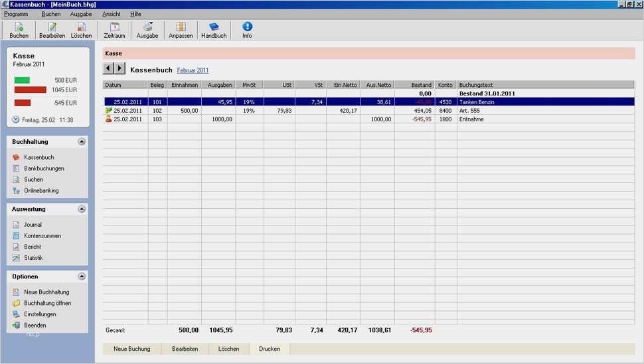Click the Löschen toolbar icon
This screenshot has height=364, width=644.
[x=81, y=27]
